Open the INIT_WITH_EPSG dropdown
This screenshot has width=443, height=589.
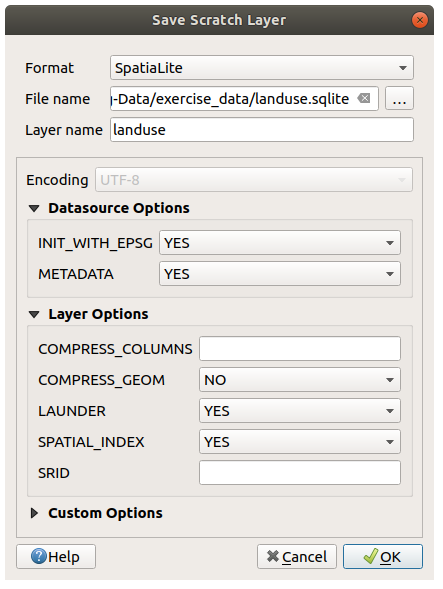click(280, 243)
